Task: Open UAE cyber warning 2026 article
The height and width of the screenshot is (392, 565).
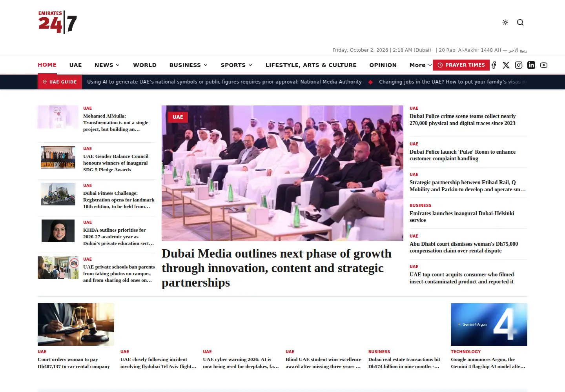Action: coord(241,363)
